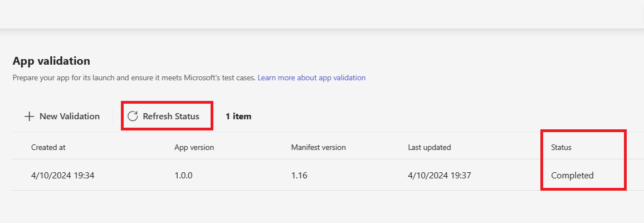The width and height of the screenshot is (644, 223).
Task: Click the Last updated column header
Action: 429,147
